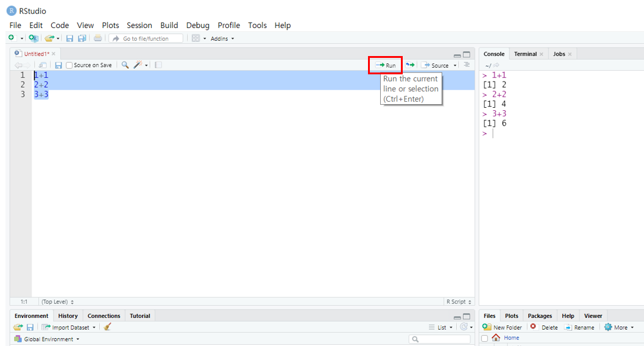Click the Find/Replace magnifier icon
This screenshot has width=644, height=346.
click(126, 65)
